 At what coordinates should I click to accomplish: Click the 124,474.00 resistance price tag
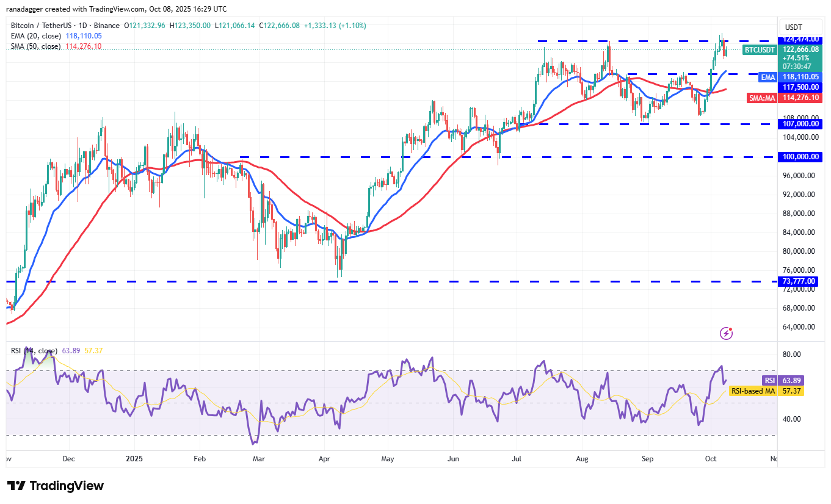click(800, 39)
